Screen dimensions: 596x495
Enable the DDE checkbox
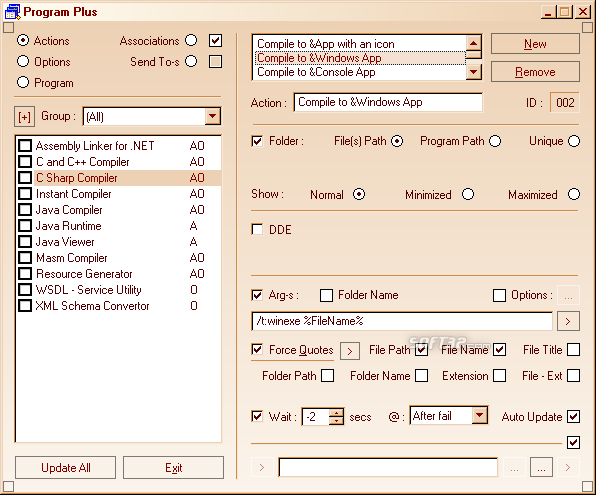(257, 230)
